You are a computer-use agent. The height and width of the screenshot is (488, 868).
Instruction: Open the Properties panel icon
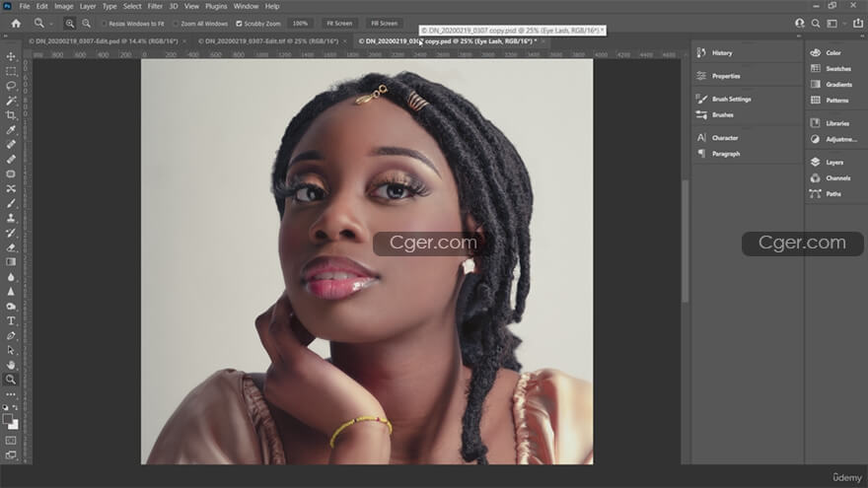click(701, 76)
